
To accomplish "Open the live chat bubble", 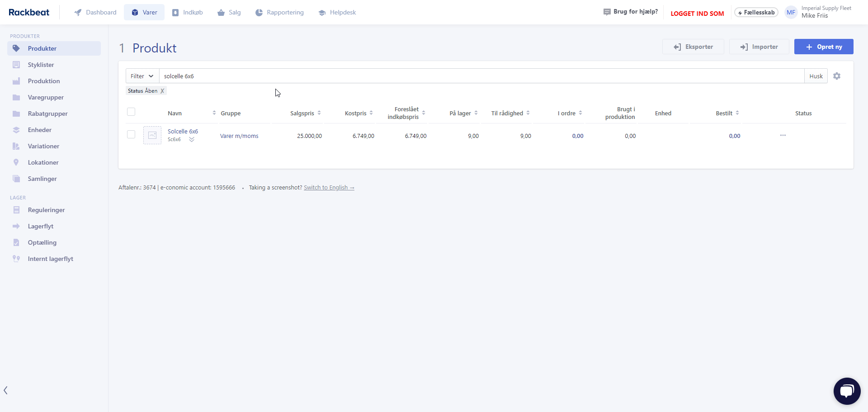I will [x=847, y=391].
